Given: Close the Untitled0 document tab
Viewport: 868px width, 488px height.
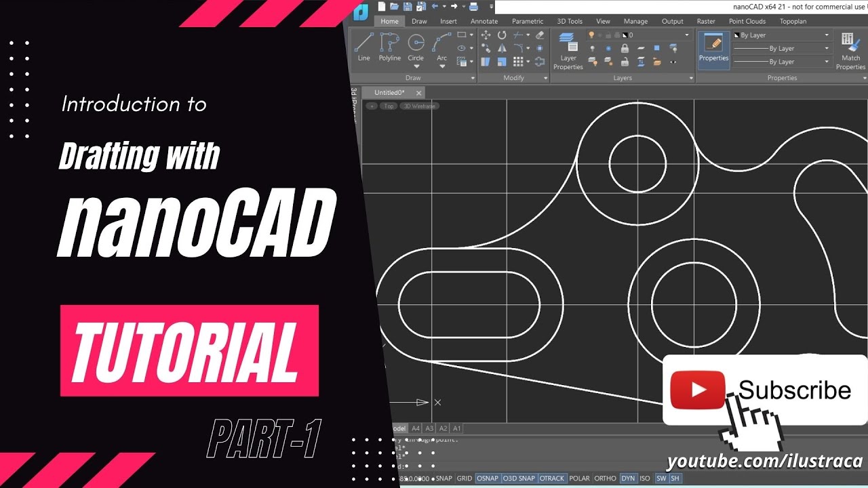Looking at the screenshot, I should pos(418,93).
